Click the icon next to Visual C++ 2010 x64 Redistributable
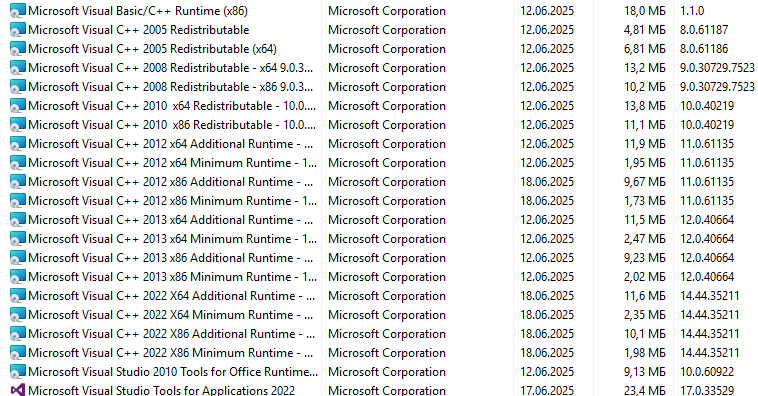758x396 pixels. point(17,106)
